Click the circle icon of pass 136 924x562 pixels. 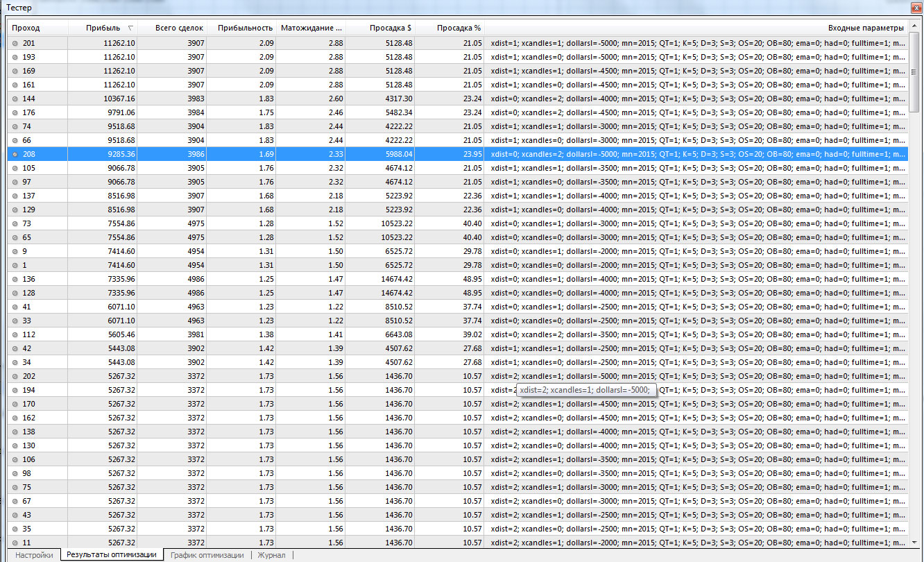15,279
